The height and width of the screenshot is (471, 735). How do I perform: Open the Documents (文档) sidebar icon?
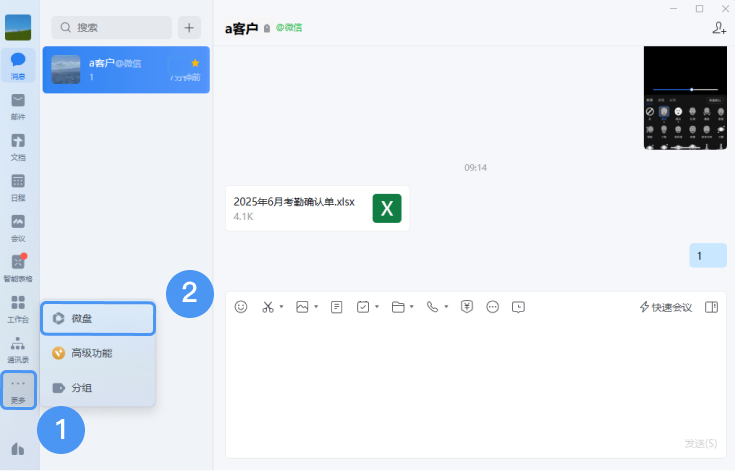[x=18, y=147]
